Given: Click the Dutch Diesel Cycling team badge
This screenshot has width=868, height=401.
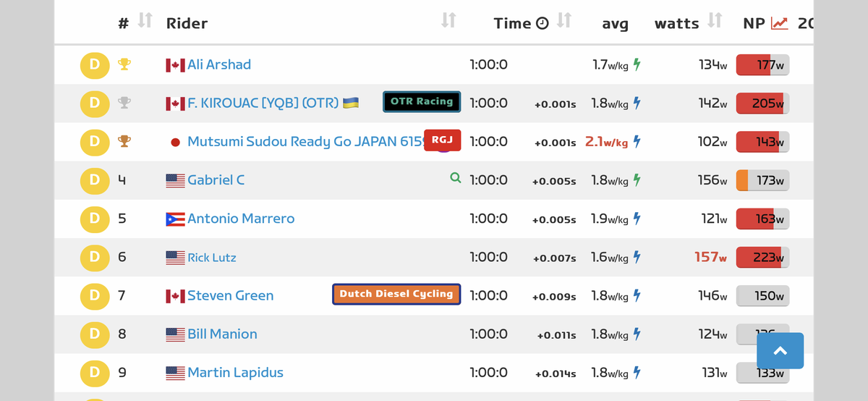Looking at the screenshot, I should (396, 294).
